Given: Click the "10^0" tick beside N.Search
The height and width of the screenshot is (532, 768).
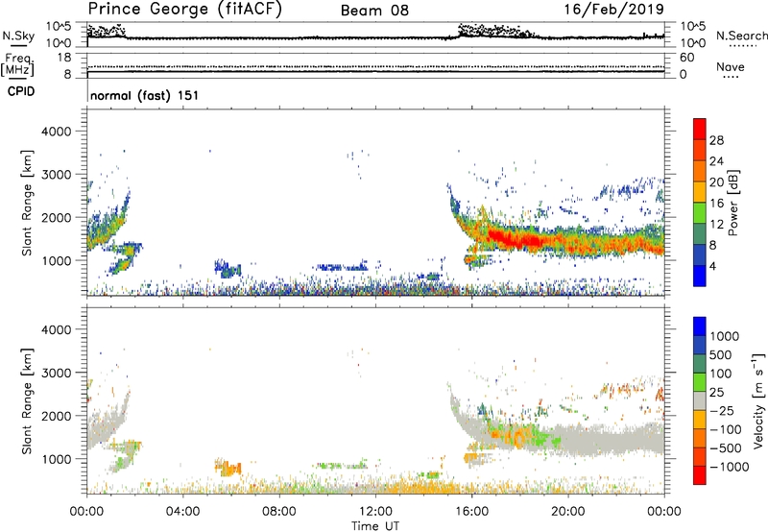Looking at the screenshot, I should click(692, 42).
